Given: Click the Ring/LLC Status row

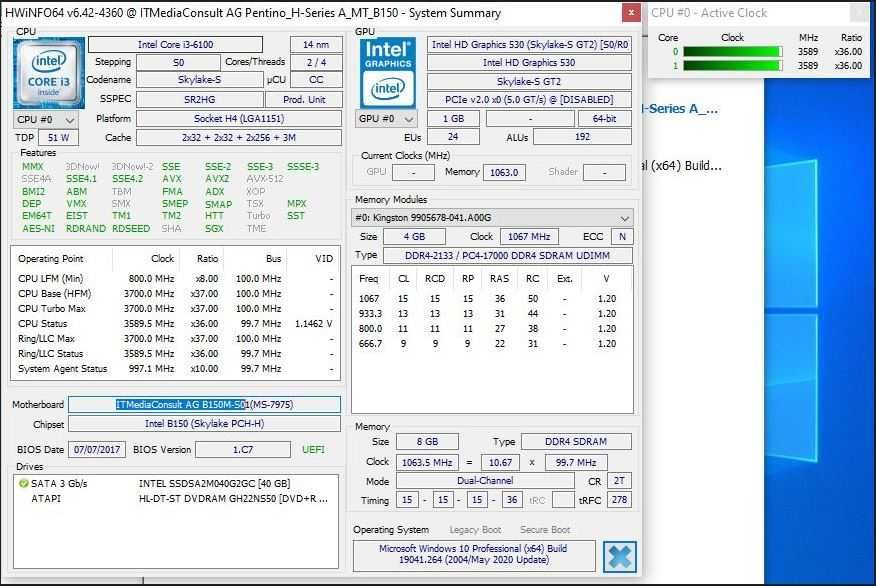Looking at the screenshot, I should [175, 354].
